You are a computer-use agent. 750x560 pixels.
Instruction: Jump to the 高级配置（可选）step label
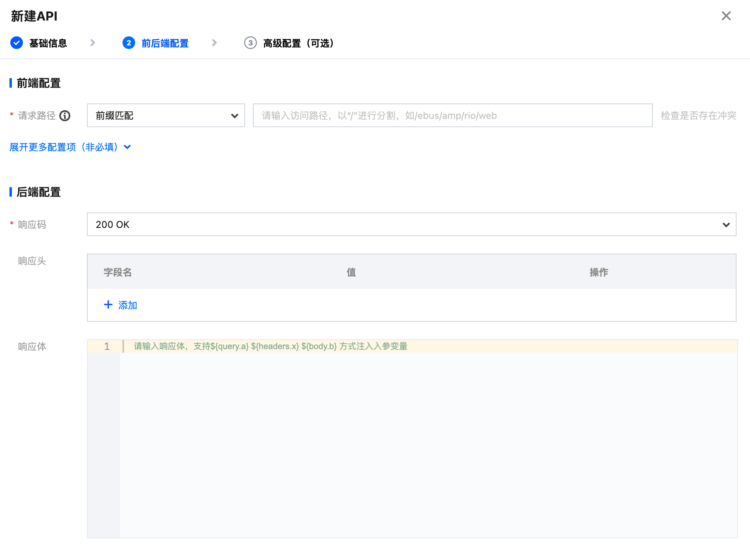[298, 43]
